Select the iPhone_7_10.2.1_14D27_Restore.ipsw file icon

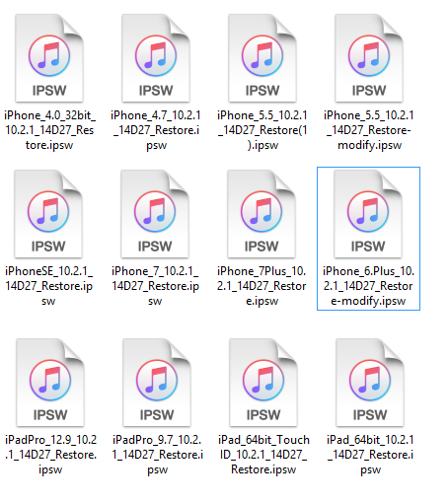click(x=155, y=214)
